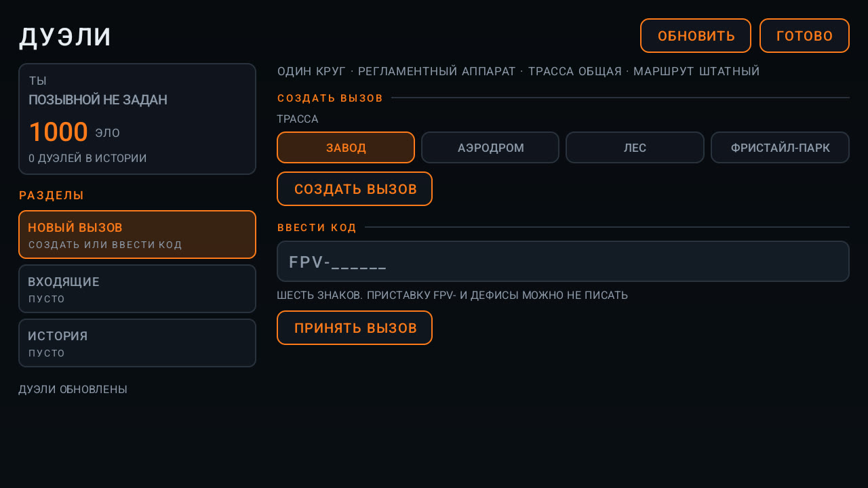868x488 pixels.
Task: Click the ПОЗЫВНОЙ НЕ ЗАДАН label
Action: point(98,100)
